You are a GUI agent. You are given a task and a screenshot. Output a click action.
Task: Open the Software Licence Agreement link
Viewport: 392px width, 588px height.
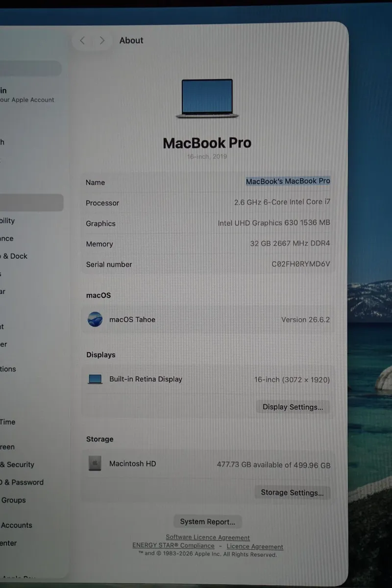coord(208,538)
